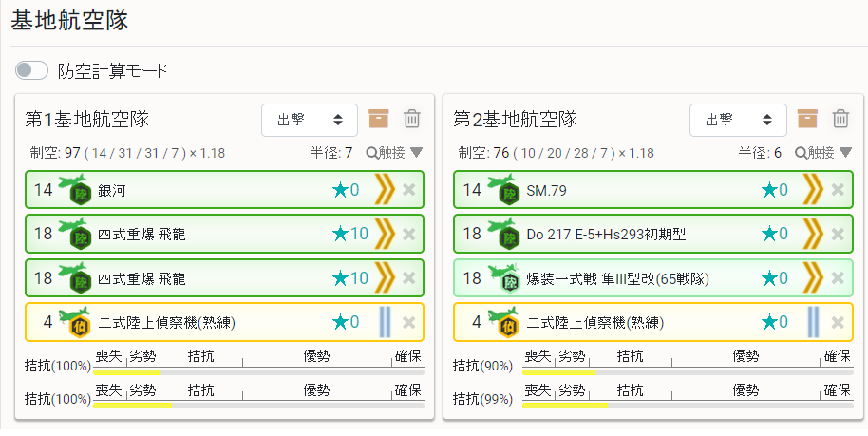Click the 半径: 7 radius text

[x=331, y=153]
